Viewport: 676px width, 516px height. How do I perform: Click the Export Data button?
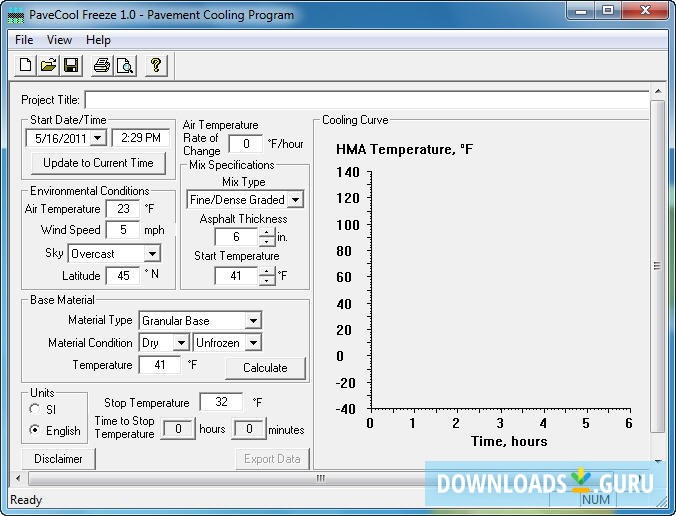pyautogui.click(x=272, y=459)
